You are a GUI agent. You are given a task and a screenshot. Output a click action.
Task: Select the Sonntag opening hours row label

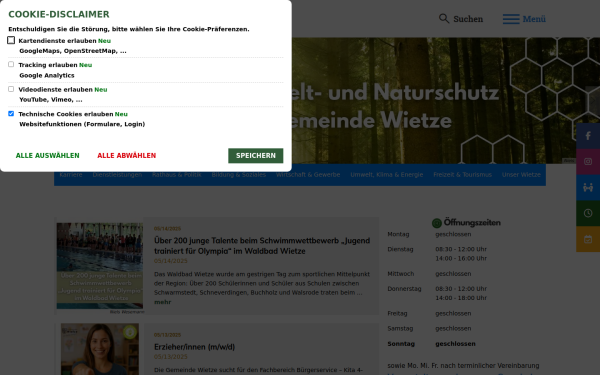pos(401,344)
